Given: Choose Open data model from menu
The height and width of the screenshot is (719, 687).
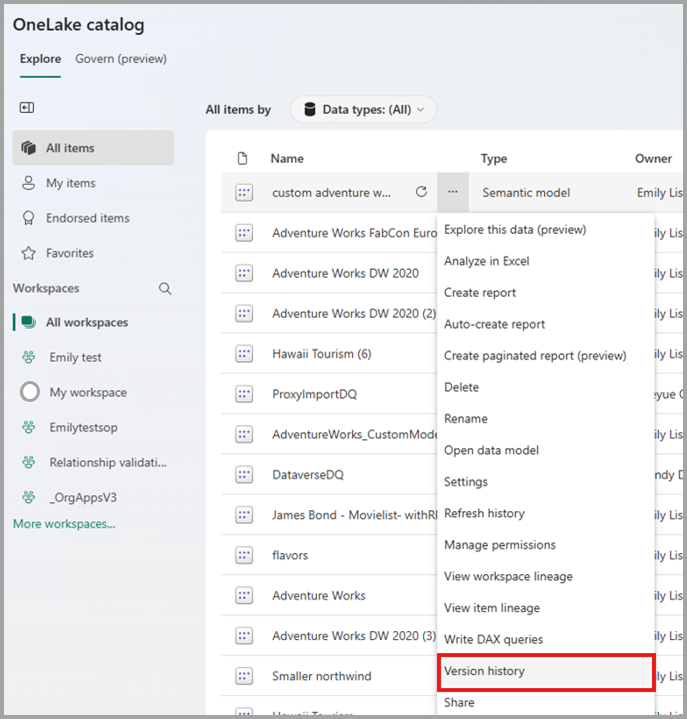Looking at the screenshot, I should click(x=546, y=450).
